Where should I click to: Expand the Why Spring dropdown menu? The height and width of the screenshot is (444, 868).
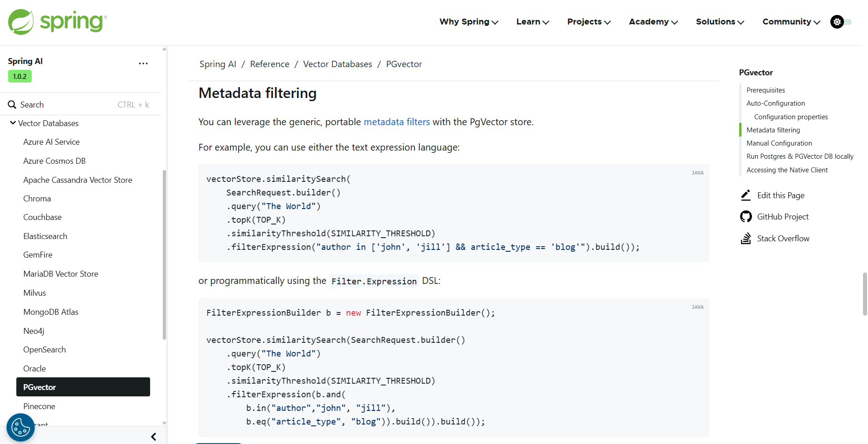[468, 22]
